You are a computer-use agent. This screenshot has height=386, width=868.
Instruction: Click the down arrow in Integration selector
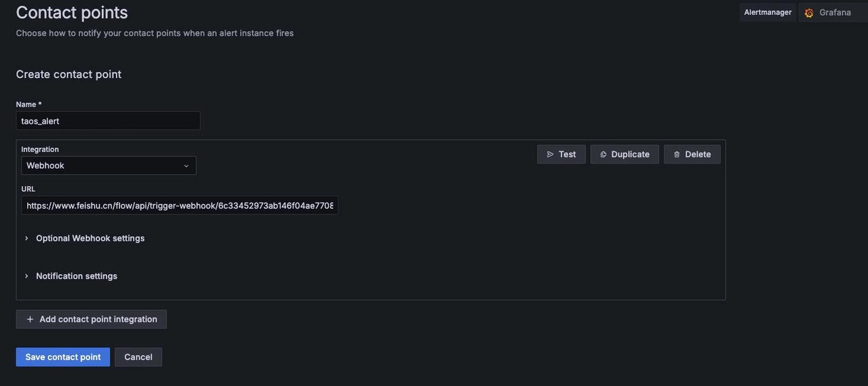tap(186, 166)
